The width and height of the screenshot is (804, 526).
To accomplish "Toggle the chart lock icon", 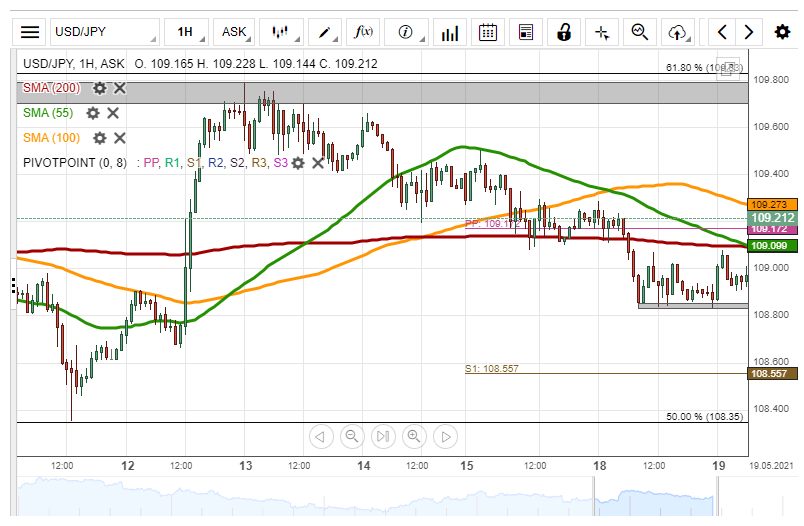I will tap(564, 32).
